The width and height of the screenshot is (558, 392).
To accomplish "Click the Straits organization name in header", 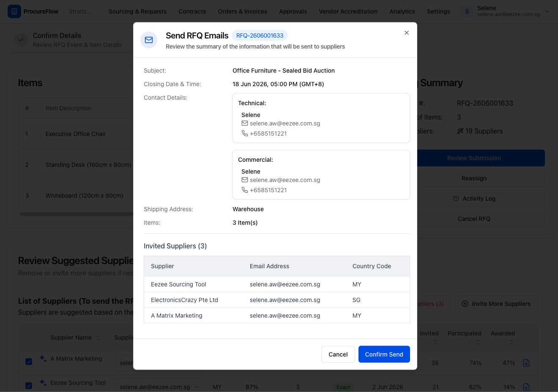I will (x=80, y=11).
